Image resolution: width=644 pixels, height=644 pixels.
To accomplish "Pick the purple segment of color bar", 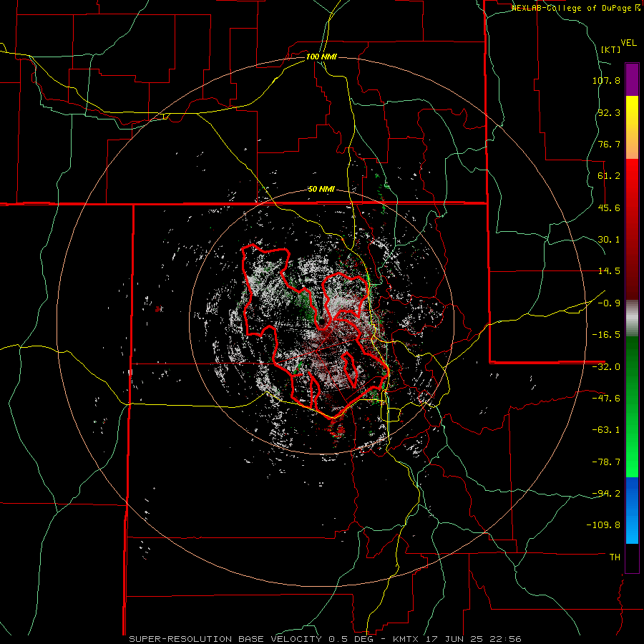I will pos(632,79).
